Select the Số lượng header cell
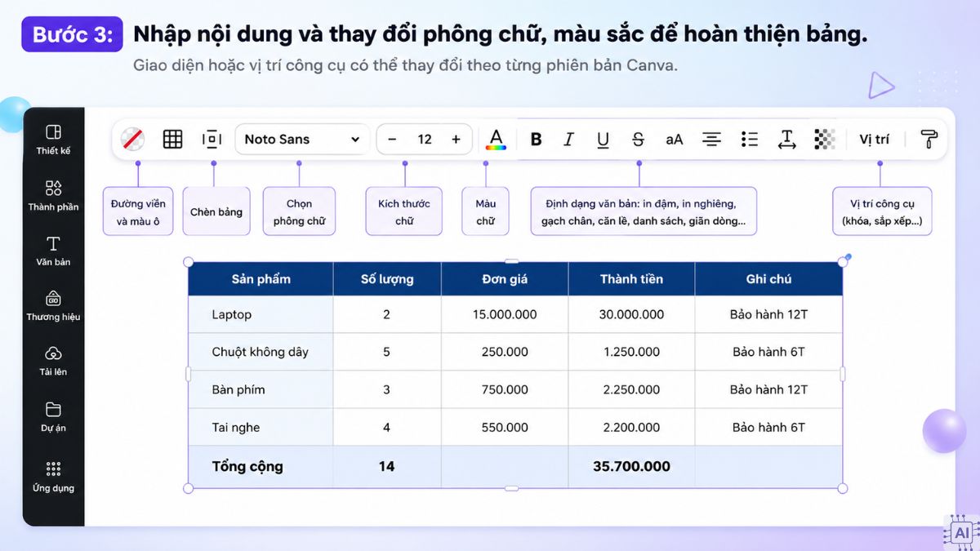The width and height of the screenshot is (980, 551). point(387,279)
